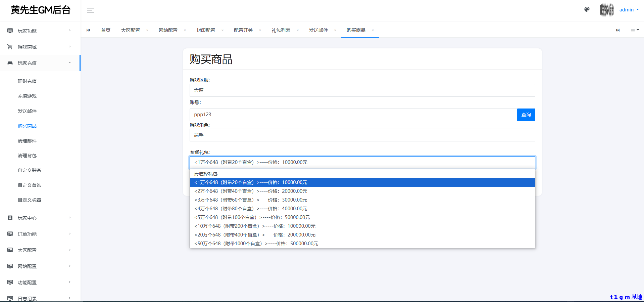Click the 玩家充值 gamepad icon
The height and width of the screenshot is (302, 644).
tap(10, 63)
